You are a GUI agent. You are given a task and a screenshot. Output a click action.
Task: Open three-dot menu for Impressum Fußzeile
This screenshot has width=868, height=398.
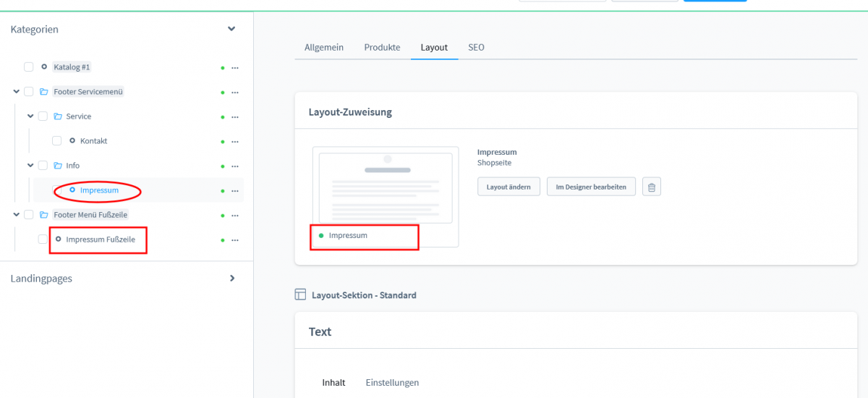[x=234, y=240]
